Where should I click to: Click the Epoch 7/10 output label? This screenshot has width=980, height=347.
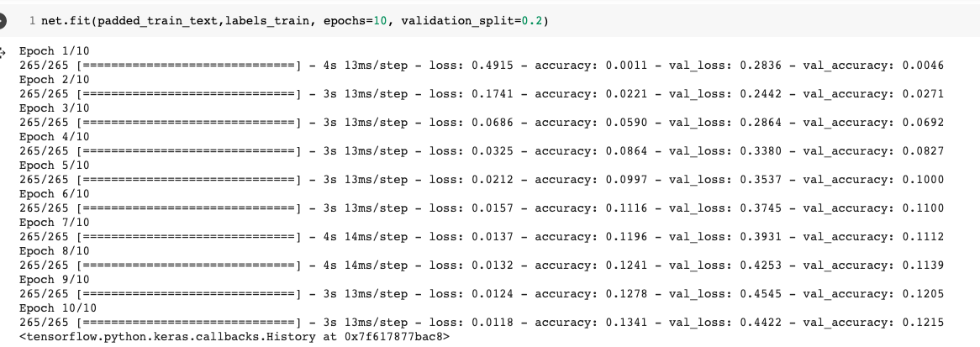[x=48, y=223]
